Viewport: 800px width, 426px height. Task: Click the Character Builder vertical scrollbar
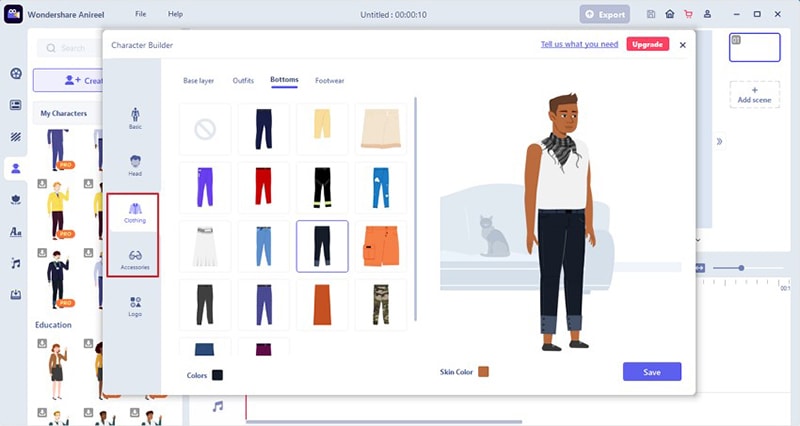(x=415, y=209)
